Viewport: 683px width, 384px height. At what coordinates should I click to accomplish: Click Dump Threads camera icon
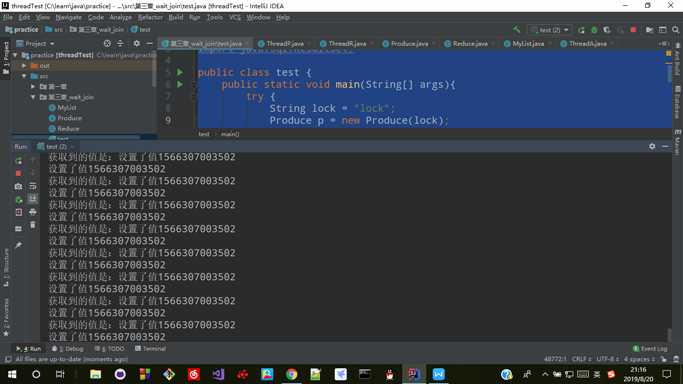click(18, 186)
